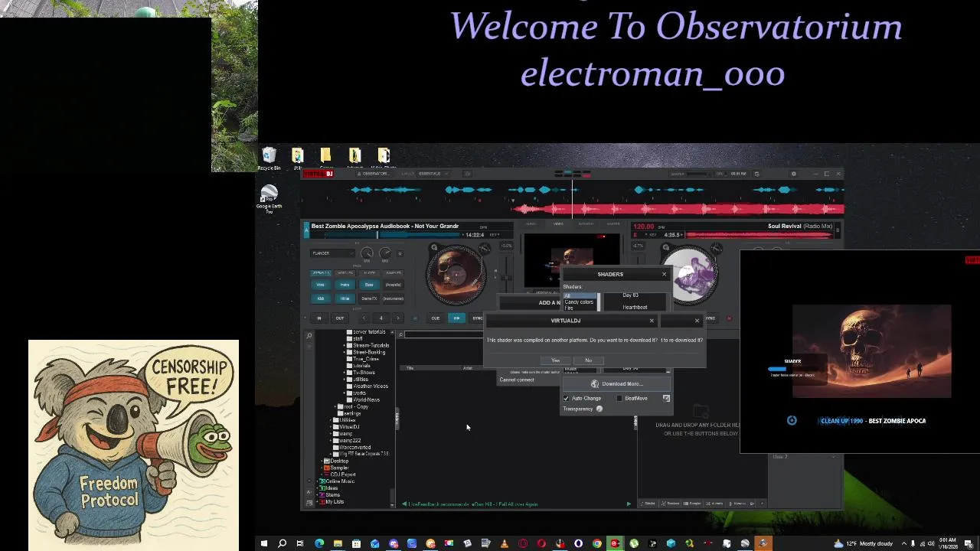980x551 pixels.
Task: Expand the Stream-Tutorials folder
Action: point(345,345)
